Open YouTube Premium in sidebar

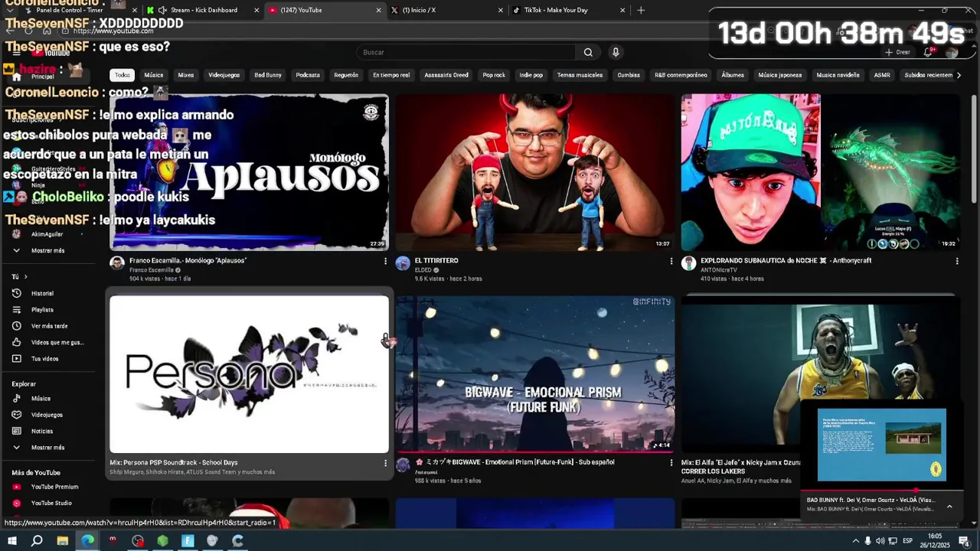click(54, 487)
